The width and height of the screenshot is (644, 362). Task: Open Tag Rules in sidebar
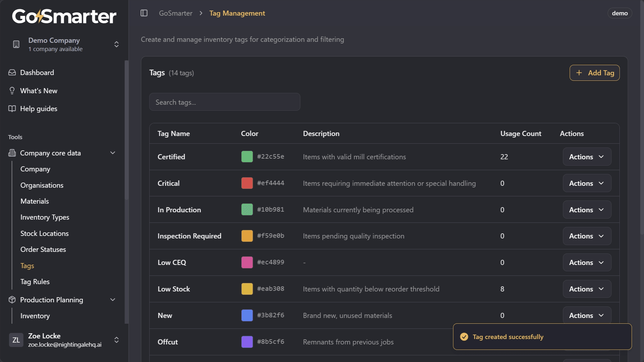click(x=35, y=282)
